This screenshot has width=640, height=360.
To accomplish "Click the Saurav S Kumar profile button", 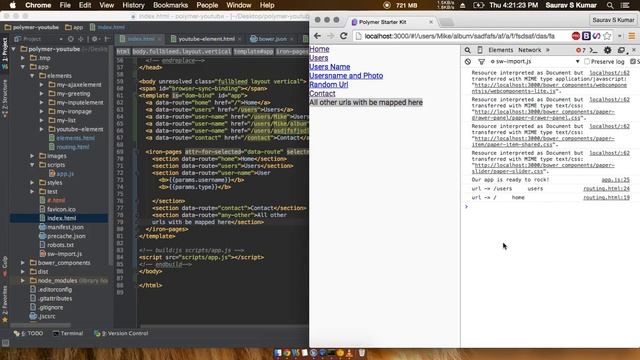I will point(613,20).
